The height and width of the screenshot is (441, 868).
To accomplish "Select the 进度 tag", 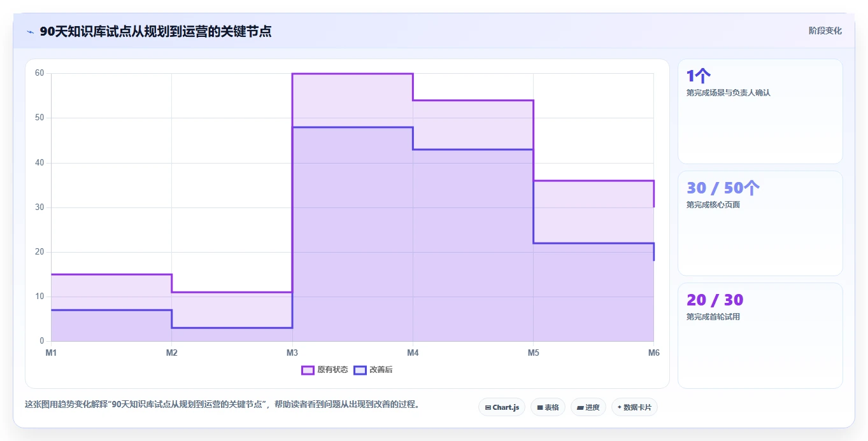I will 588,407.
